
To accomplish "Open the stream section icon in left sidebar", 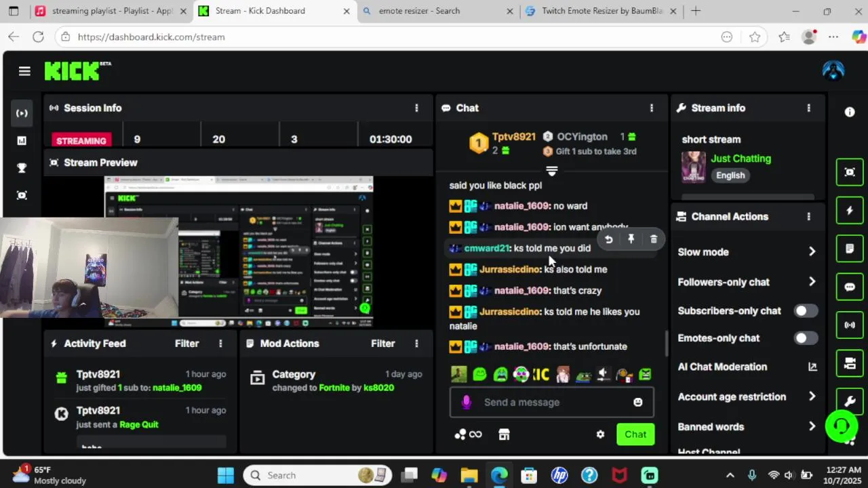I will pyautogui.click(x=22, y=113).
